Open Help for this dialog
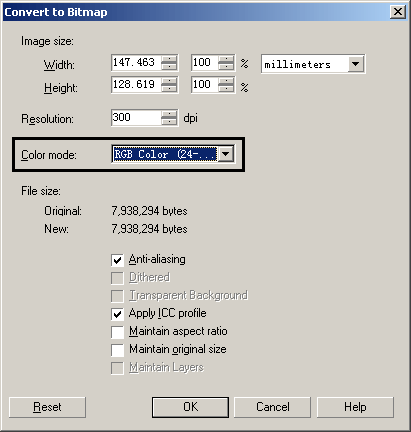 (x=355, y=407)
